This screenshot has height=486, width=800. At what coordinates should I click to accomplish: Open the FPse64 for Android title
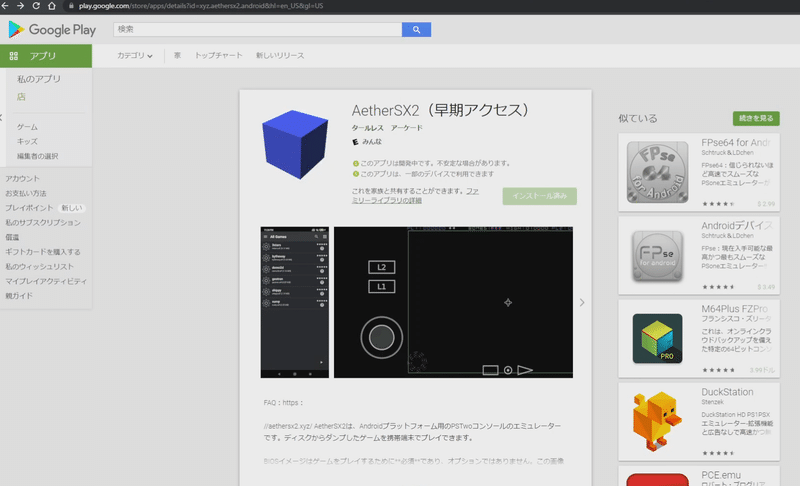coord(735,143)
